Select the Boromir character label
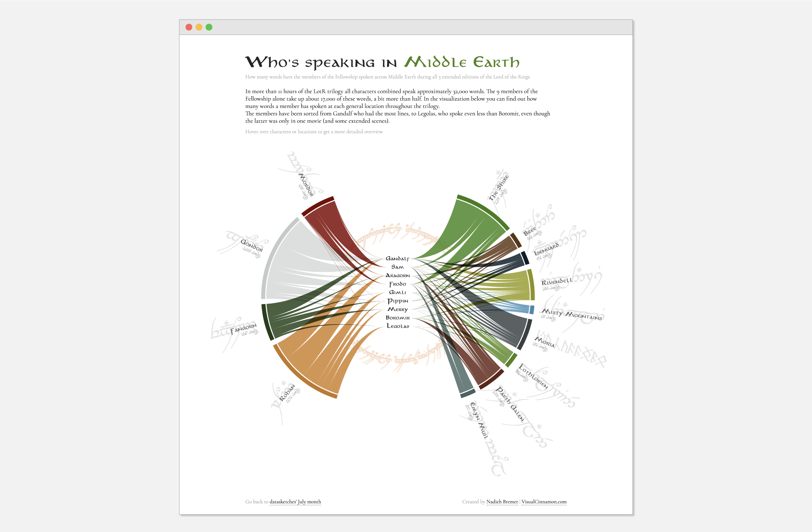Viewport: 812px width, 532px height. [x=398, y=318]
